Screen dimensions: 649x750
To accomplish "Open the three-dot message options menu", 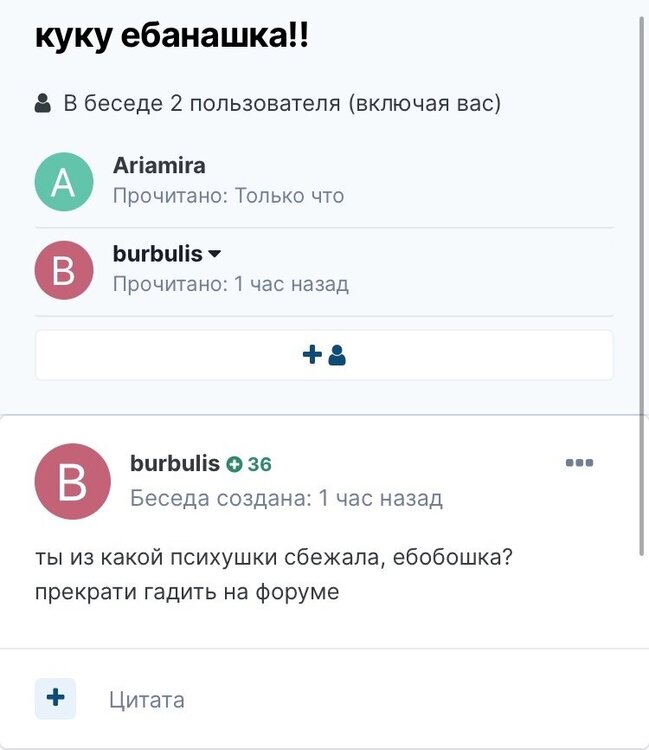I will point(579,463).
